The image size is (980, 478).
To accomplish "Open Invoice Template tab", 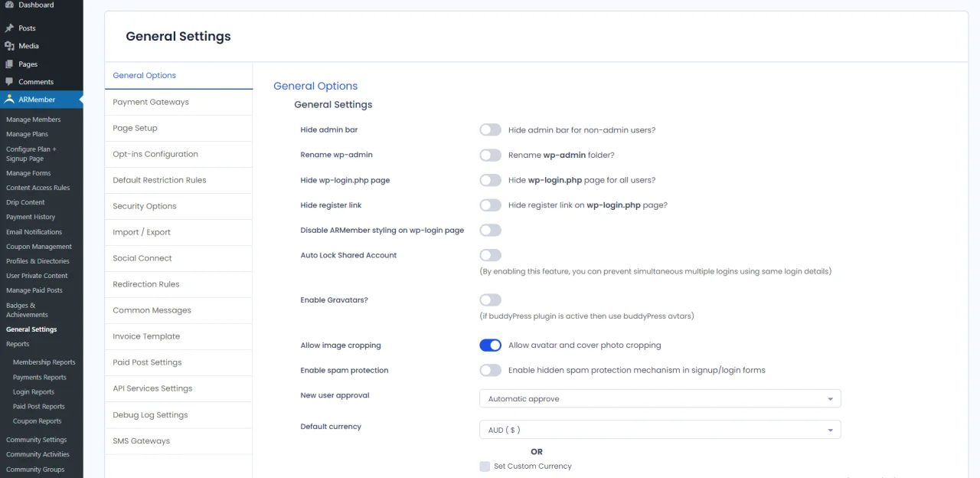I will pyautogui.click(x=178, y=336).
